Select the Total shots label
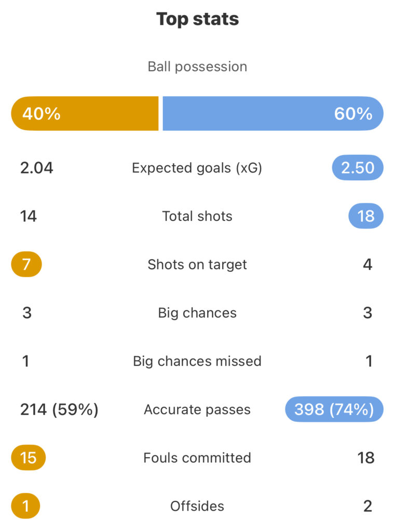This screenshot has width=395, height=532. [x=197, y=216]
